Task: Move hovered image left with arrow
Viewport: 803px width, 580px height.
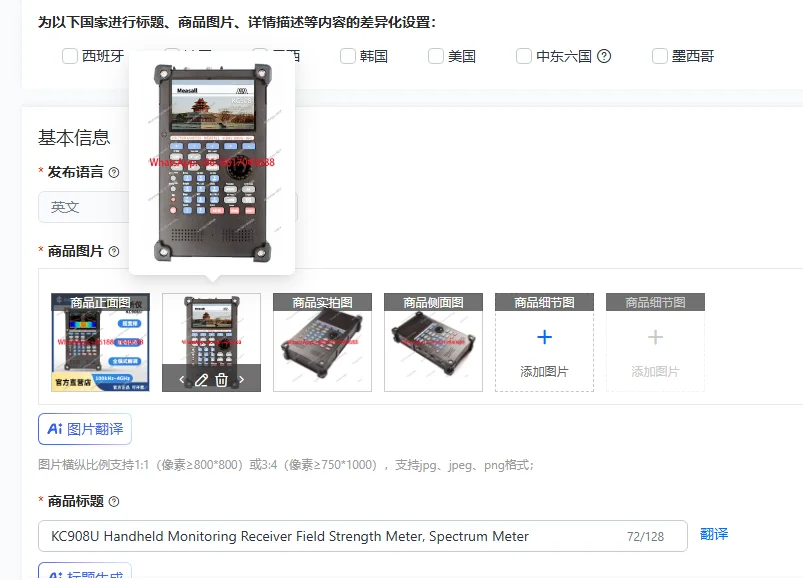Action: click(x=182, y=380)
